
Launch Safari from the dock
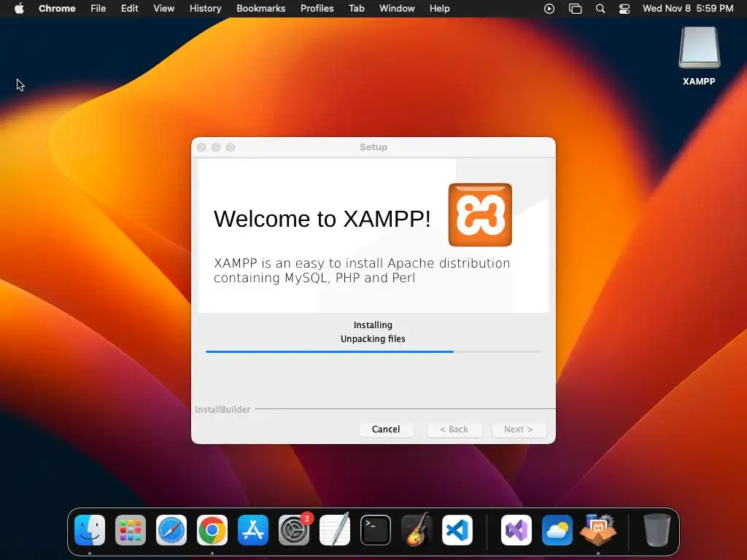point(171,530)
